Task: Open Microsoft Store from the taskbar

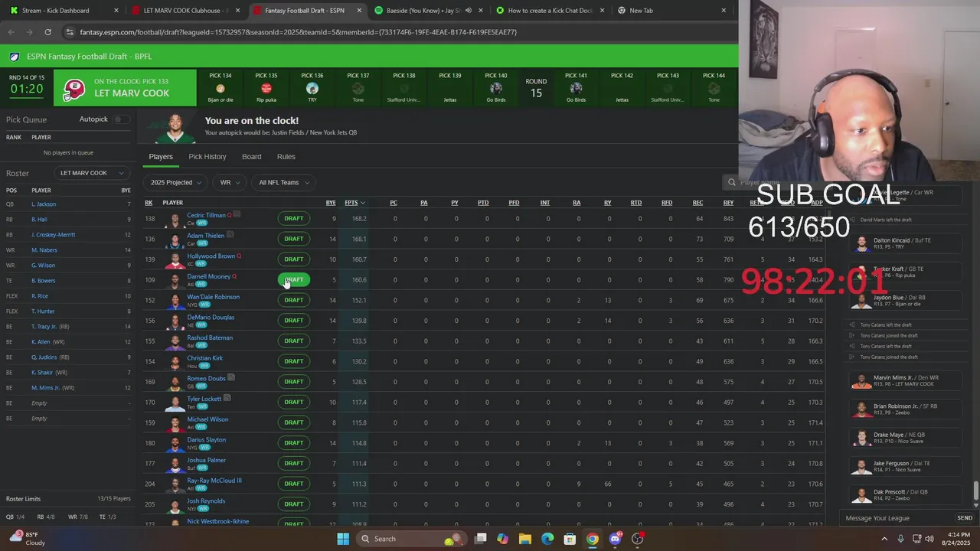Action: pyautogui.click(x=570, y=539)
